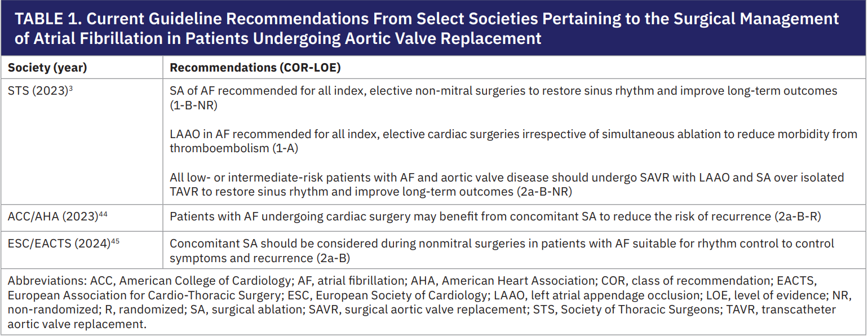Click the "(2a-B-NR)" evidence grade
This screenshot has width=868, height=336.
[x=543, y=192]
